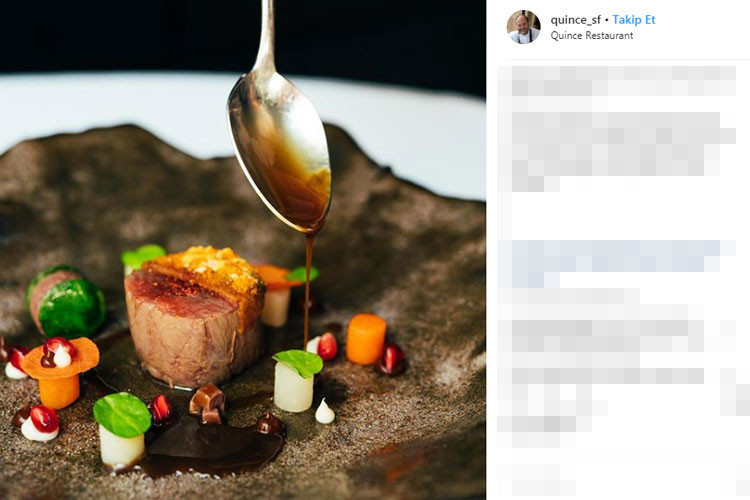Click the blurred blue hashtag text block
750x500 pixels.
(x=616, y=263)
